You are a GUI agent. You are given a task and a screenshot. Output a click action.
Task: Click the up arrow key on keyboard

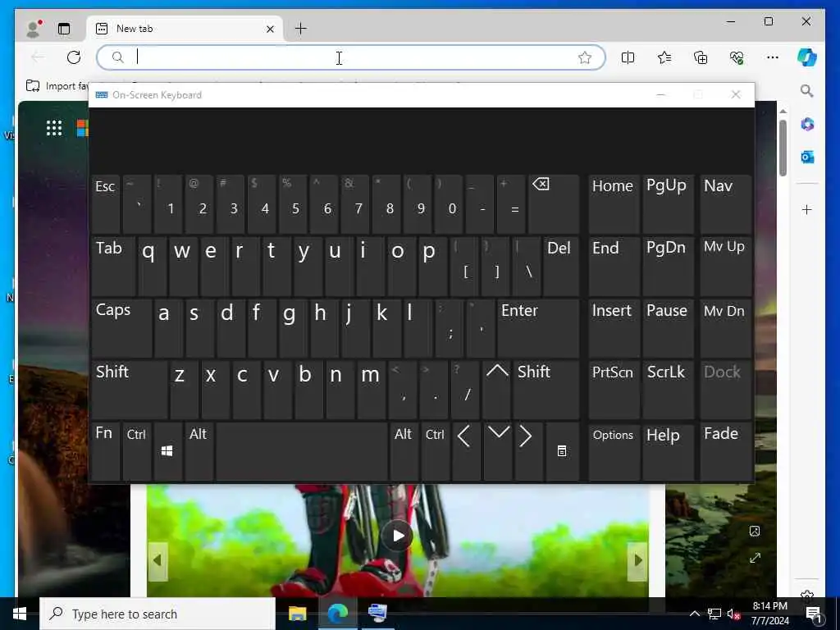click(x=496, y=390)
